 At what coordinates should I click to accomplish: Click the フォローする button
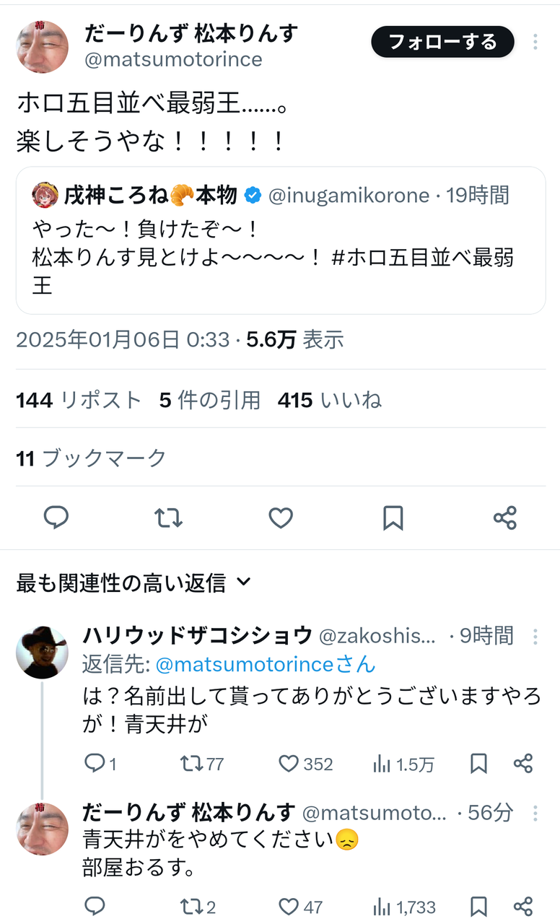[x=442, y=42]
